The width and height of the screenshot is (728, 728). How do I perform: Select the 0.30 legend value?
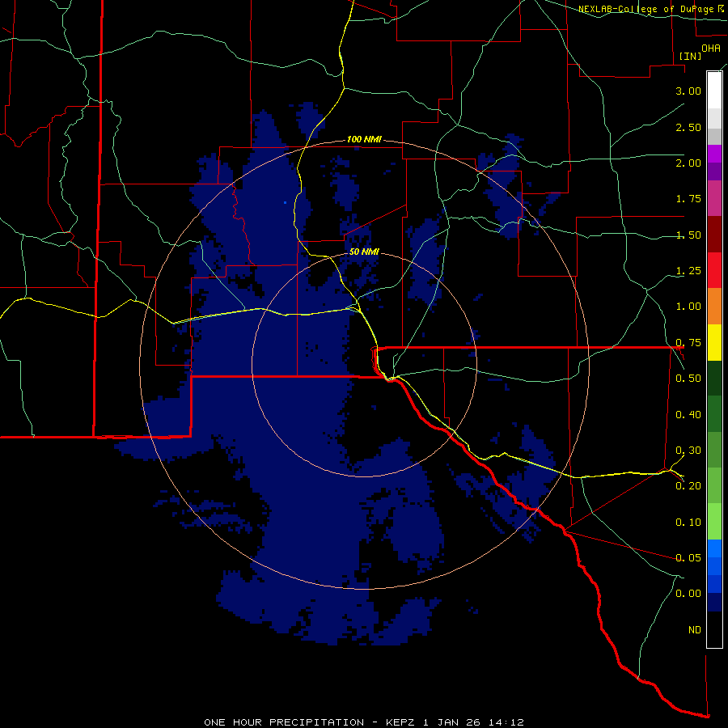(x=688, y=451)
